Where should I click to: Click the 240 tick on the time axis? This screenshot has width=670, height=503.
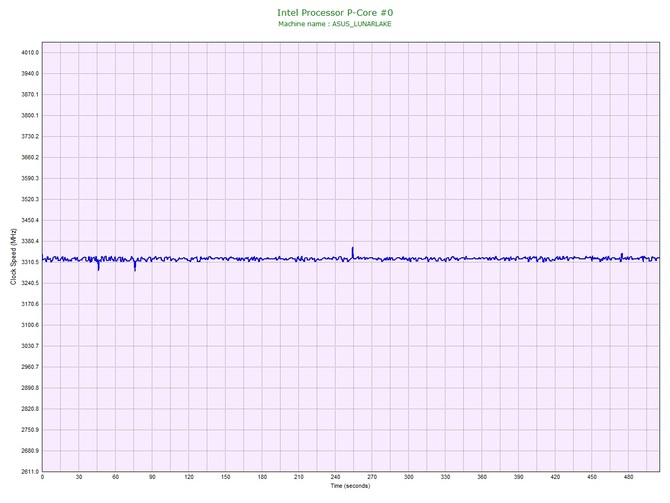(335, 478)
